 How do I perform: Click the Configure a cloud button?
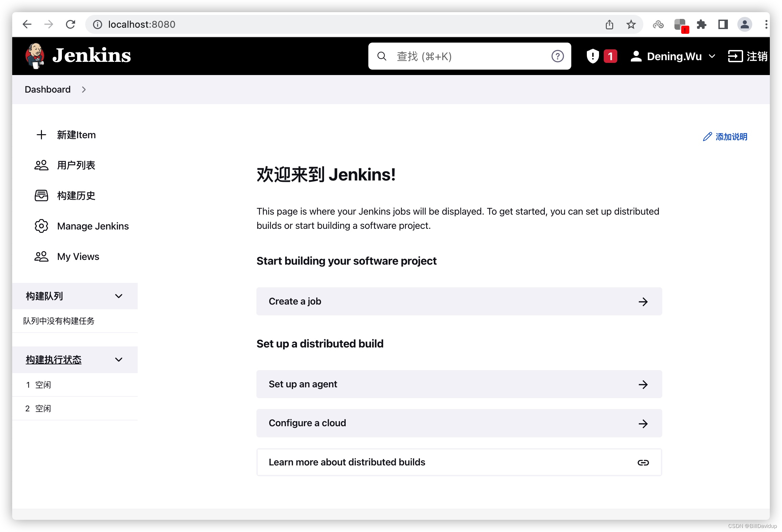tap(459, 423)
